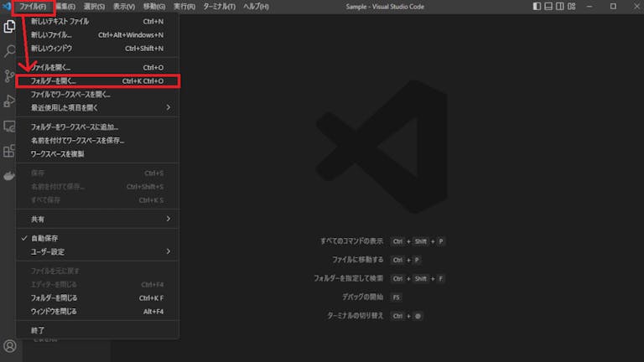The height and width of the screenshot is (362, 644).
Task: Select フォルダーを閉じる menu entry
Action: (97, 298)
